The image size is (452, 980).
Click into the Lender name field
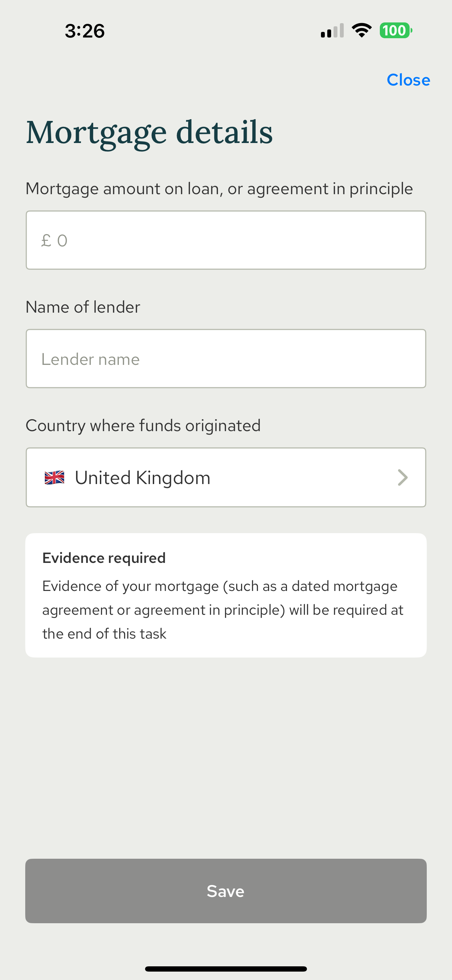(226, 359)
